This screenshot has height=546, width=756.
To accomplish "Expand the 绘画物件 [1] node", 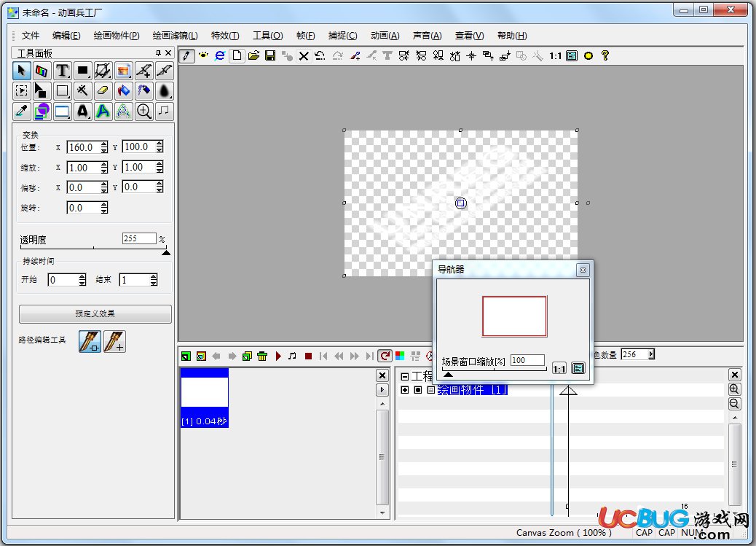I will click(x=405, y=390).
